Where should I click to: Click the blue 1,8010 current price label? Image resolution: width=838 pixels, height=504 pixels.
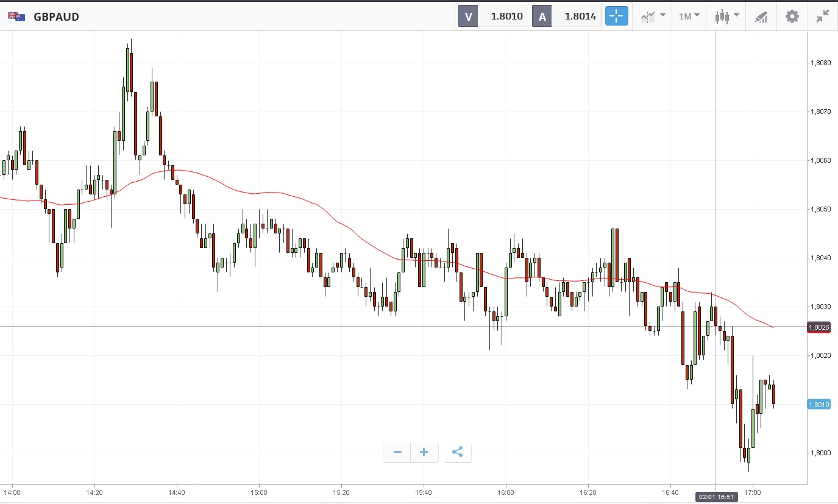pos(818,404)
